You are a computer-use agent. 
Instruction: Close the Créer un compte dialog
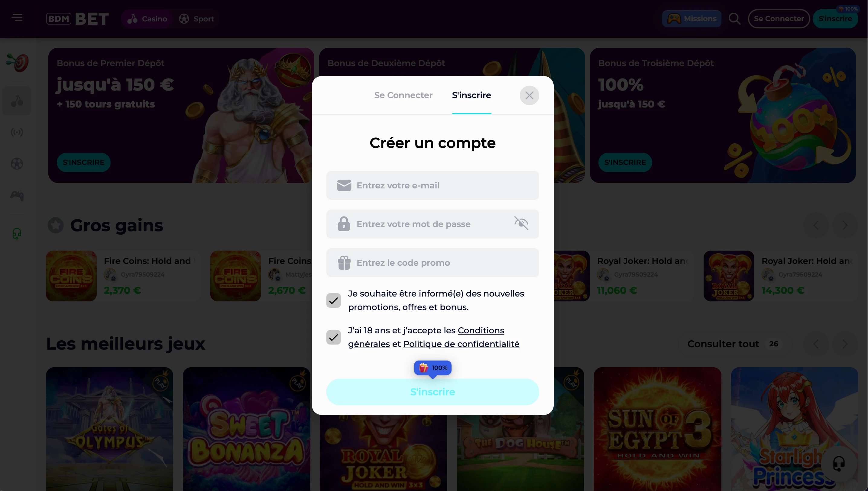[529, 95]
